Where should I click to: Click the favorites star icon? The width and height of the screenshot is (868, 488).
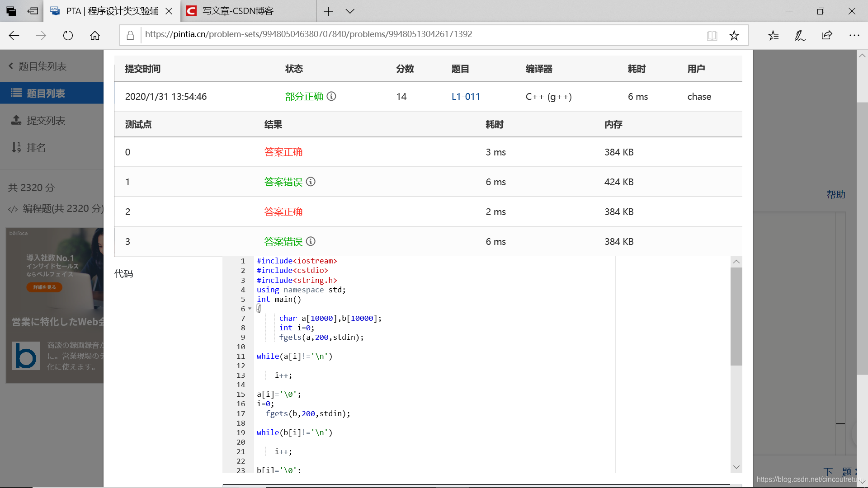(734, 35)
